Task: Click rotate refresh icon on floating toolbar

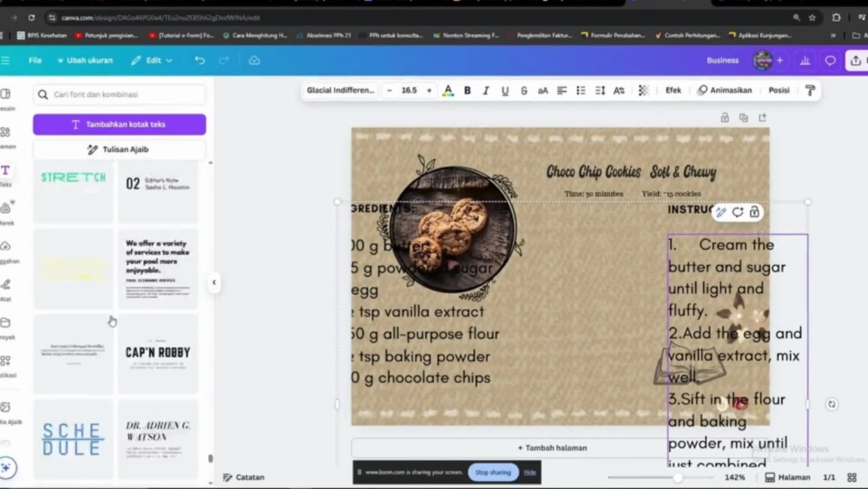Action: [x=737, y=212]
